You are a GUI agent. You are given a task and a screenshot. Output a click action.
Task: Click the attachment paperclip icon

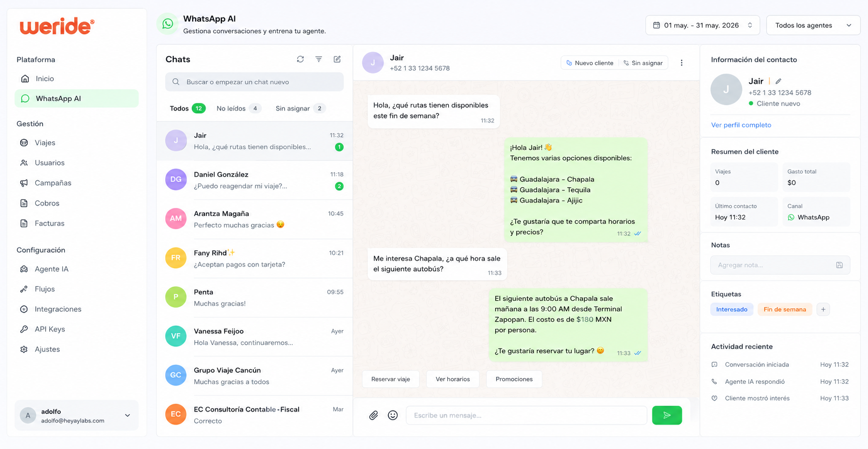(x=373, y=415)
